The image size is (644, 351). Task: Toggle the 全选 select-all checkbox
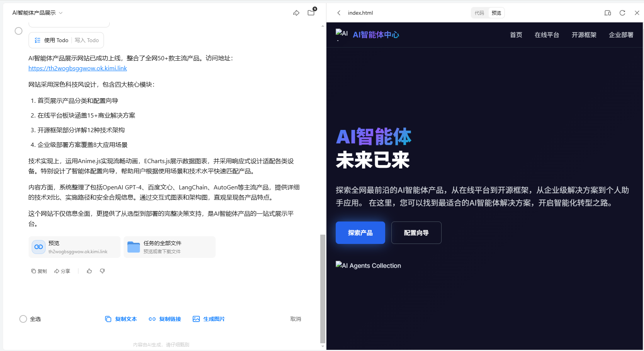click(23, 319)
